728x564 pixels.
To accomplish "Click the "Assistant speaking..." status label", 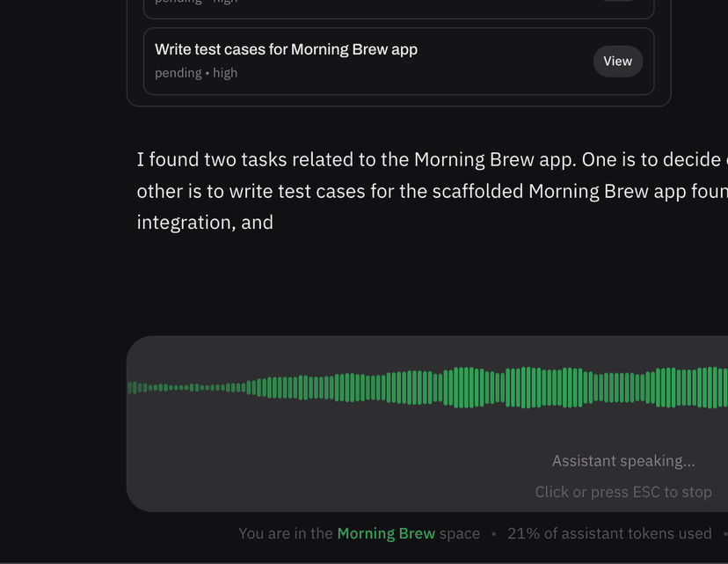I will 623,461.
